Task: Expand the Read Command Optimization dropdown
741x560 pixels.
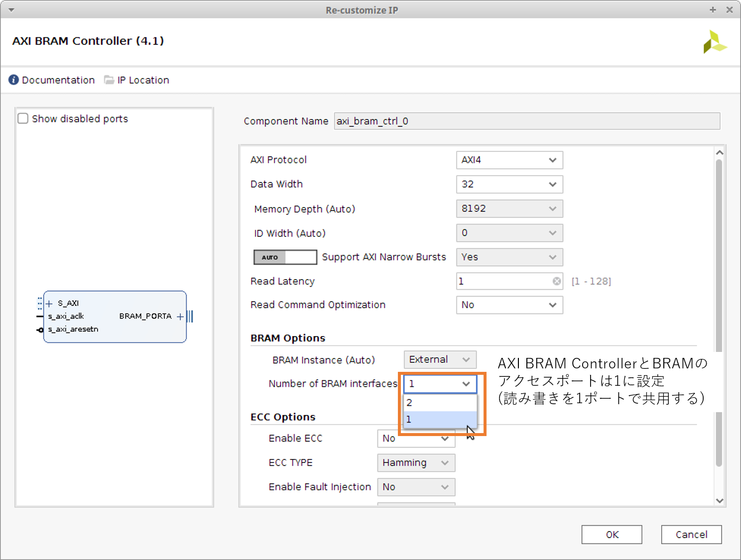Action: (509, 305)
